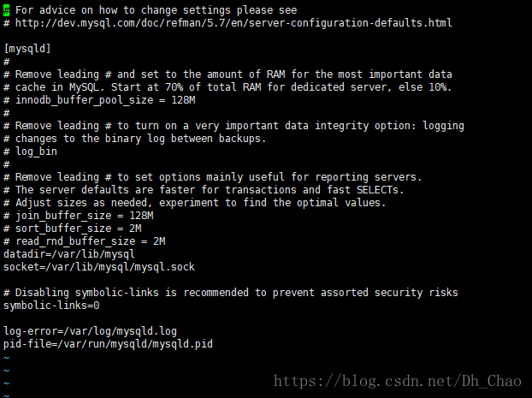Click the symbolic-links=0 setting

[51, 306]
